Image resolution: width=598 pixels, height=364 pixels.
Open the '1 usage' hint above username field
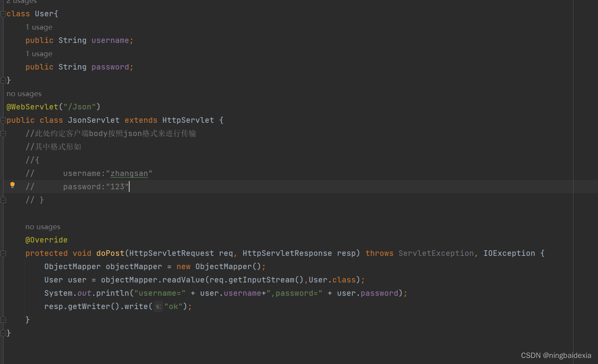(39, 27)
